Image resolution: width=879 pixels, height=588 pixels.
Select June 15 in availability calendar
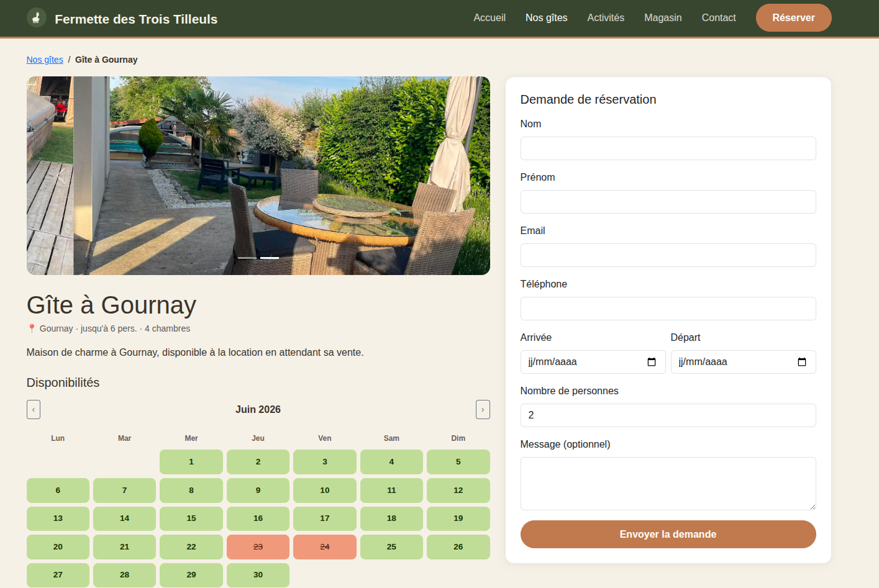tap(191, 518)
